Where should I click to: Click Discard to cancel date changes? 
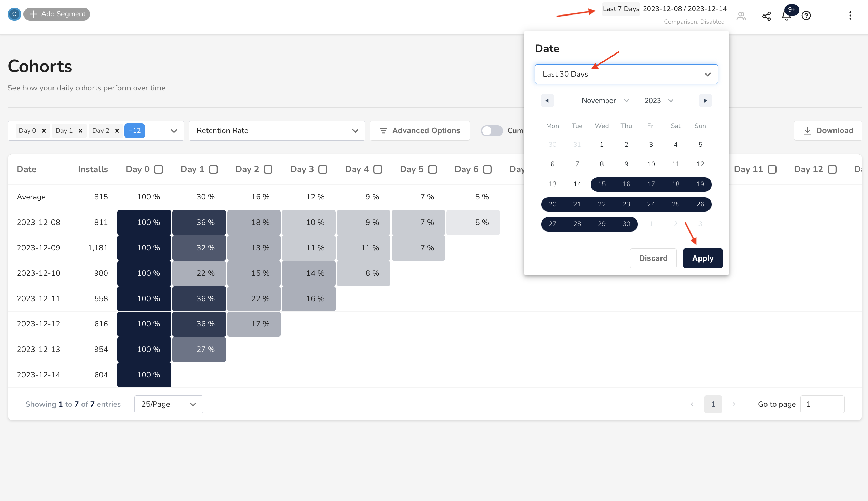pyautogui.click(x=653, y=258)
